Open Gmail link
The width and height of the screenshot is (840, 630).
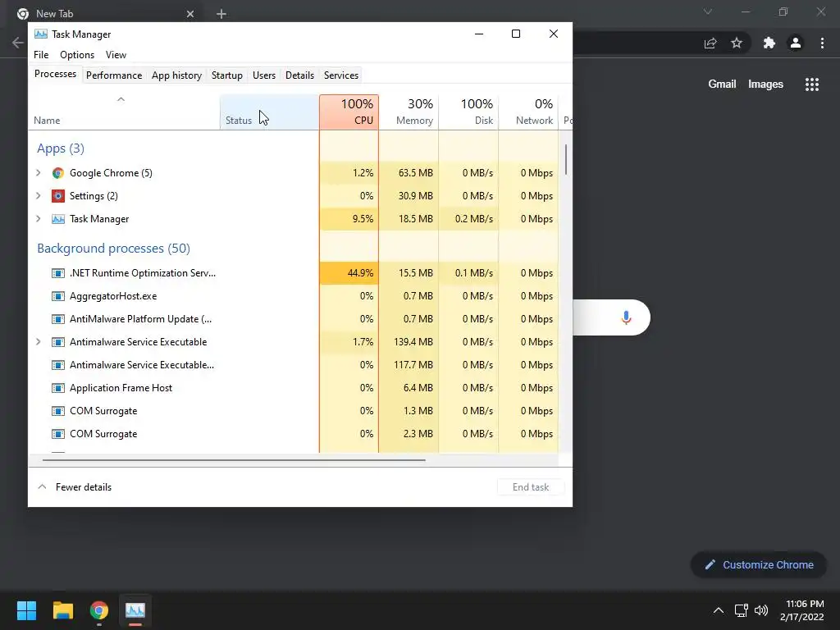click(722, 84)
